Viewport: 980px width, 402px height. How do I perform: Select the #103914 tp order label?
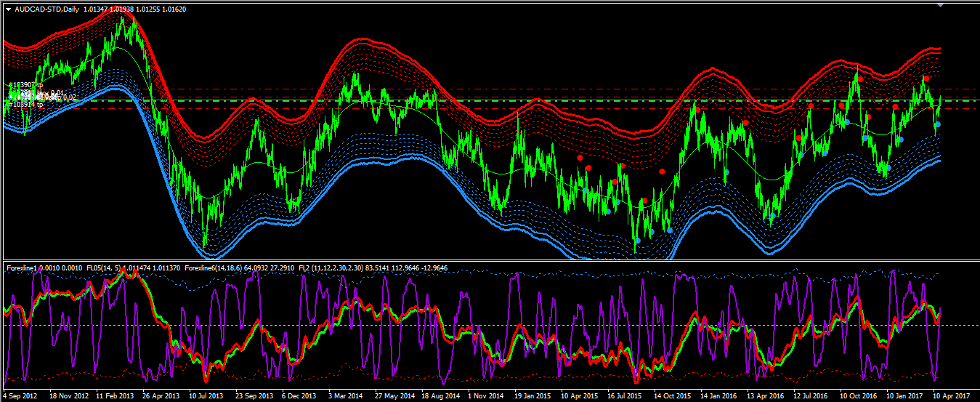tap(26, 105)
